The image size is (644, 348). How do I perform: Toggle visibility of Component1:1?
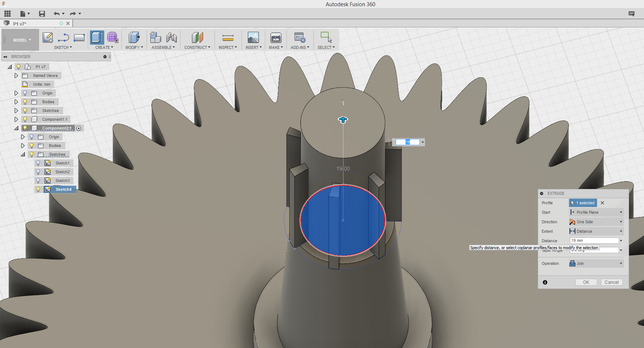click(25, 119)
